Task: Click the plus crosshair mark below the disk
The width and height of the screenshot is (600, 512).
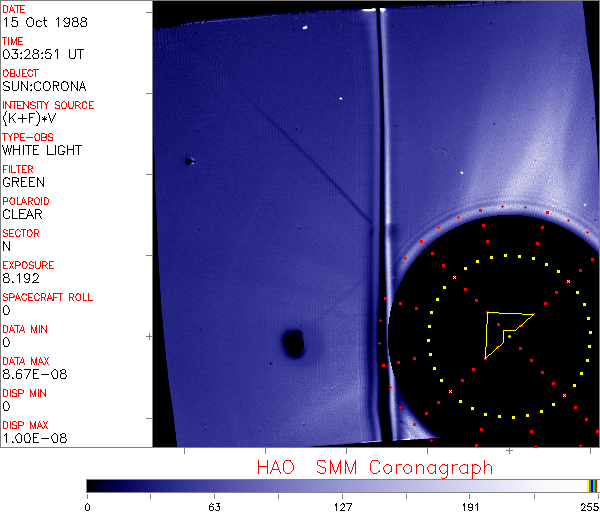Action: coord(509,451)
